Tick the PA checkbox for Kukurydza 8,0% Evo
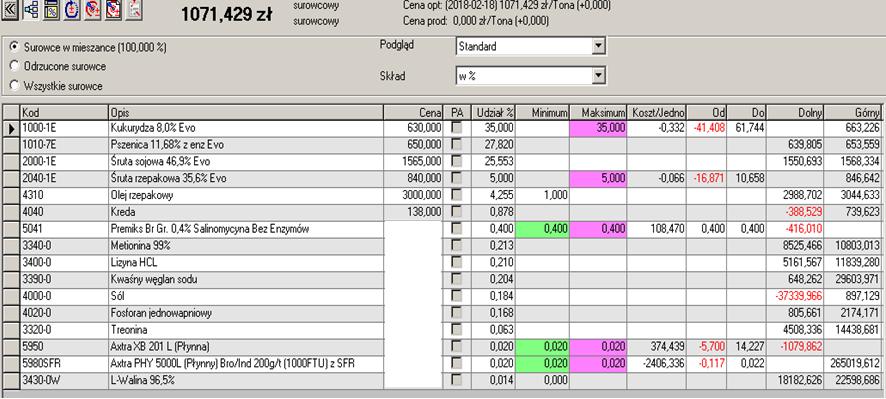The height and width of the screenshot is (399, 886). pos(457,128)
